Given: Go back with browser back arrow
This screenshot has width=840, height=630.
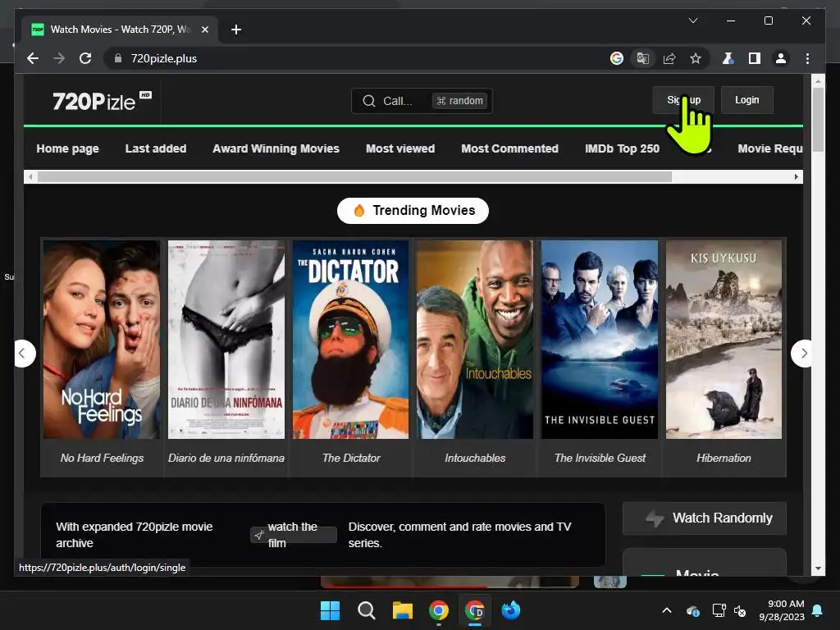Looking at the screenshot, I should pos(33,58).
